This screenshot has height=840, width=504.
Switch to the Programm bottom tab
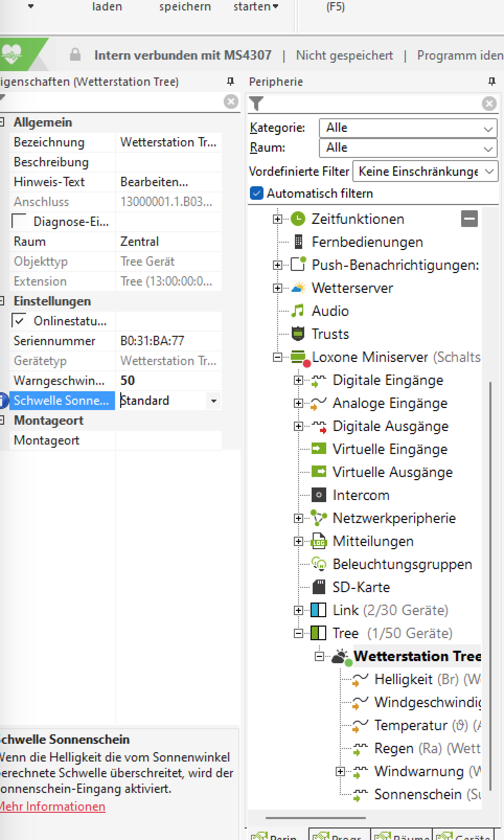[340, 834]
